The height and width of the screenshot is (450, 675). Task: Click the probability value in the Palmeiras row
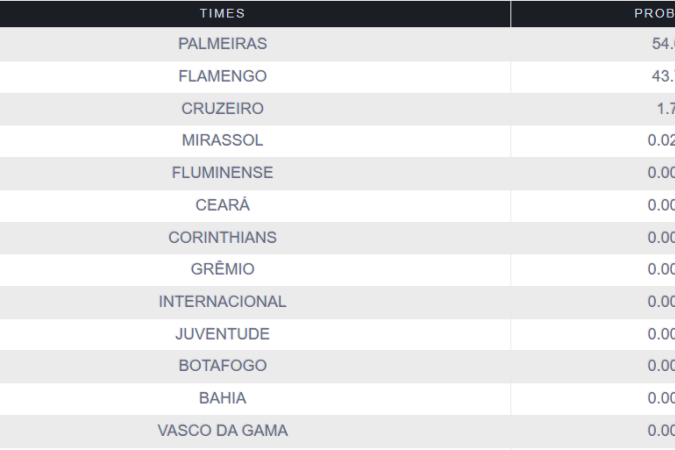(662, 44)
